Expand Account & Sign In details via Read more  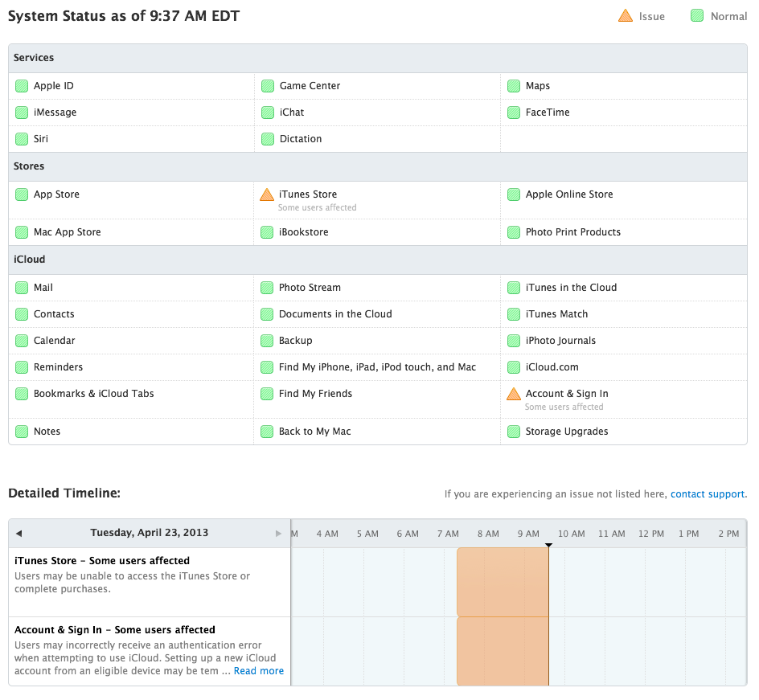tap(258, 671)
